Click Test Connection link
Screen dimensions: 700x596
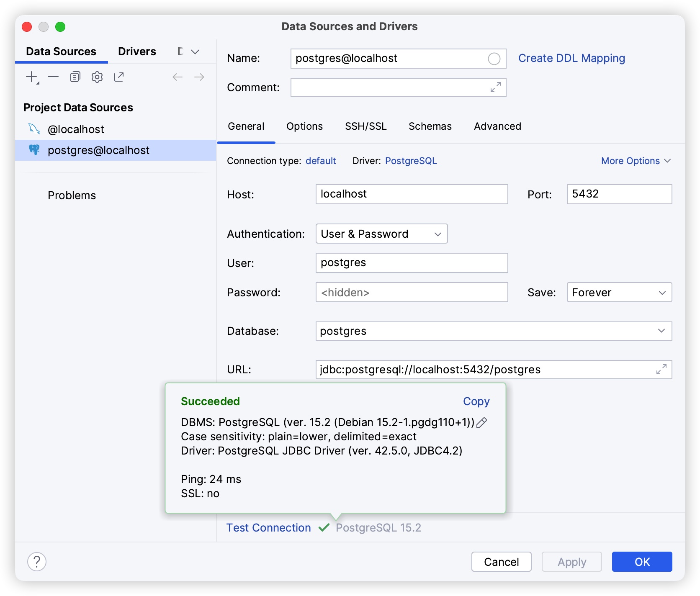point(268,527)
